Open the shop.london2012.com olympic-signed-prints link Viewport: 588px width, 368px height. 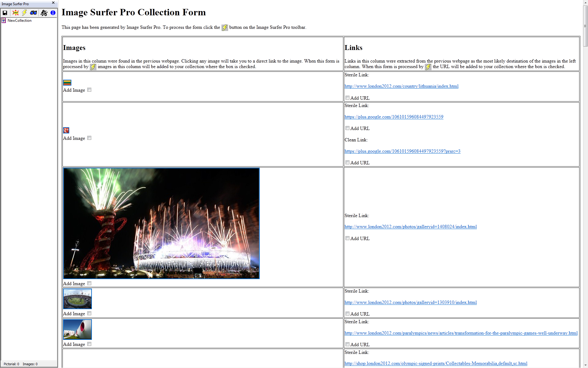[436, 363]
